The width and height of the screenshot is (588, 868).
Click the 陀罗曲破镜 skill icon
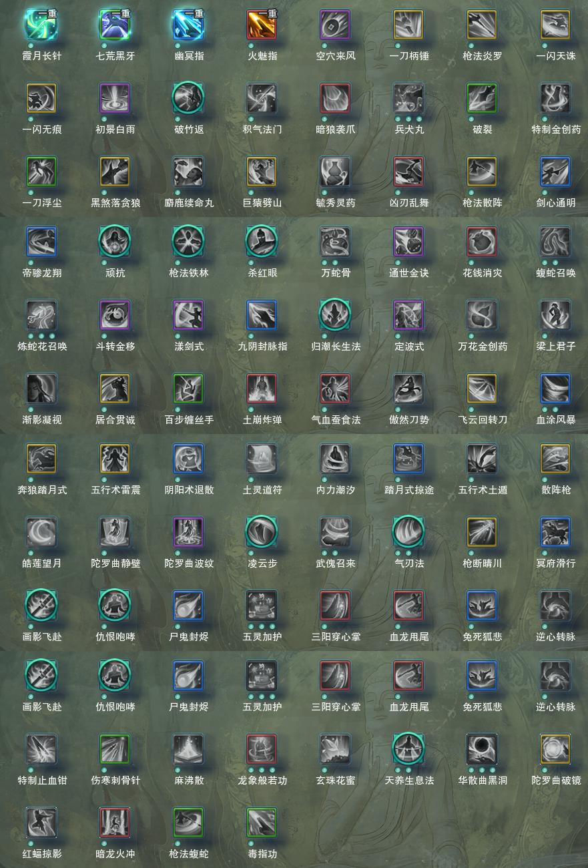point(555,749)
